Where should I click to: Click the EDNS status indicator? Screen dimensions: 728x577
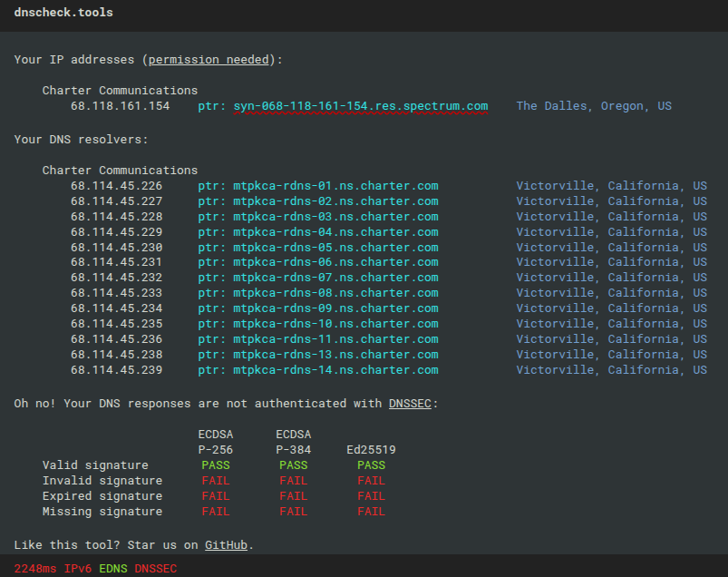[113, 569]
